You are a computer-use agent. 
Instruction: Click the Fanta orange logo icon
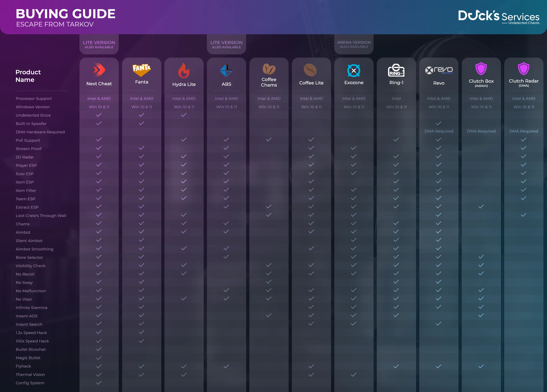pyautogui.click(x=142, y=70)
